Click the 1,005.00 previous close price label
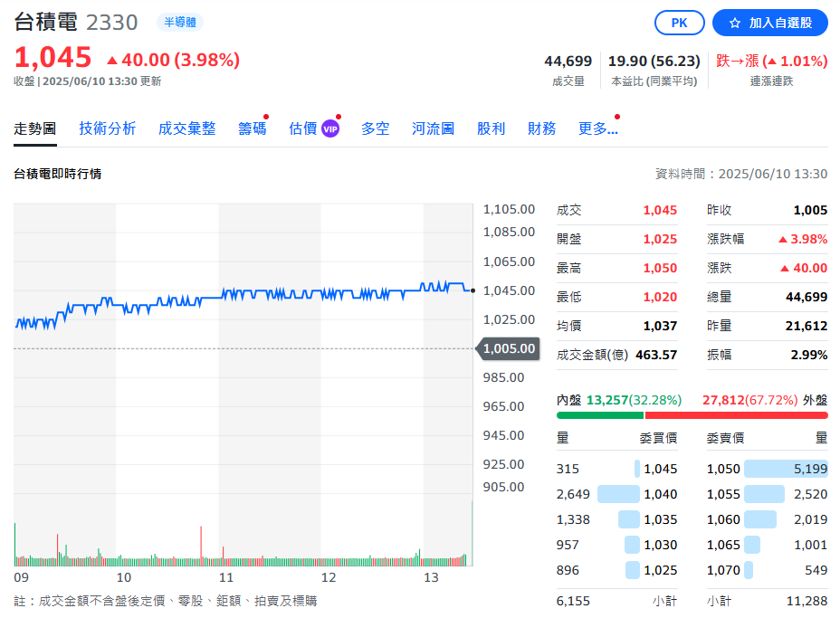840x618 pixels. click(509, 348)
